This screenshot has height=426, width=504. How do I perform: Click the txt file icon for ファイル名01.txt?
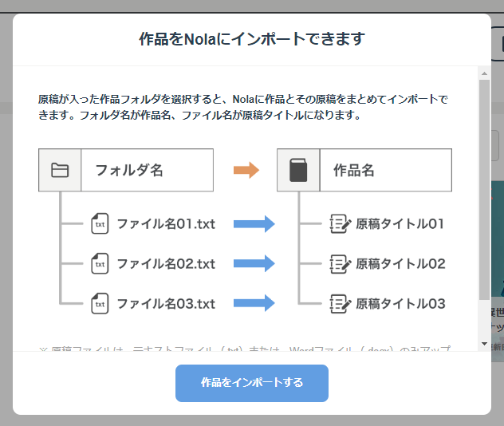coord(100,224)
